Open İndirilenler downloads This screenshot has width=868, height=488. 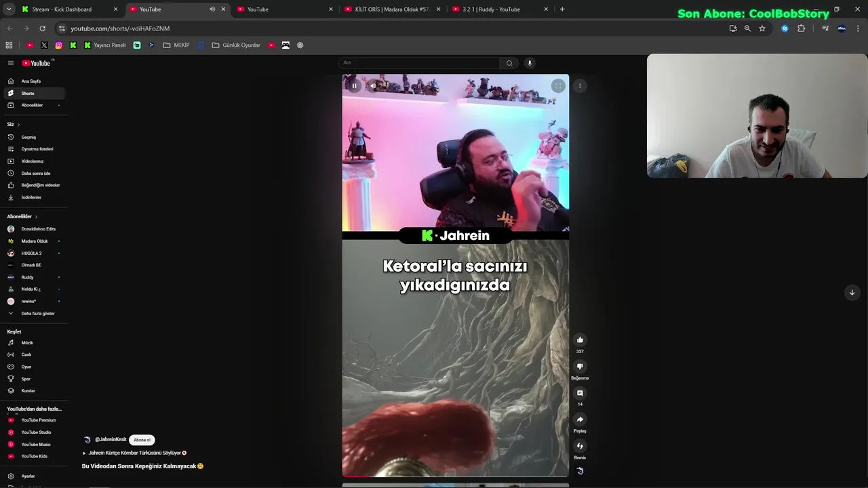point(34,198)
